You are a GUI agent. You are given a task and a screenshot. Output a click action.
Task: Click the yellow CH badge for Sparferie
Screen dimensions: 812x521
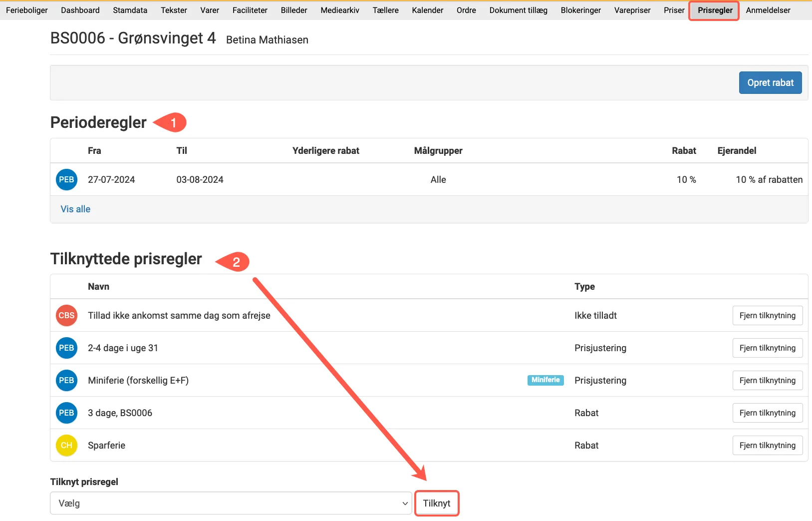pos(66,446)
